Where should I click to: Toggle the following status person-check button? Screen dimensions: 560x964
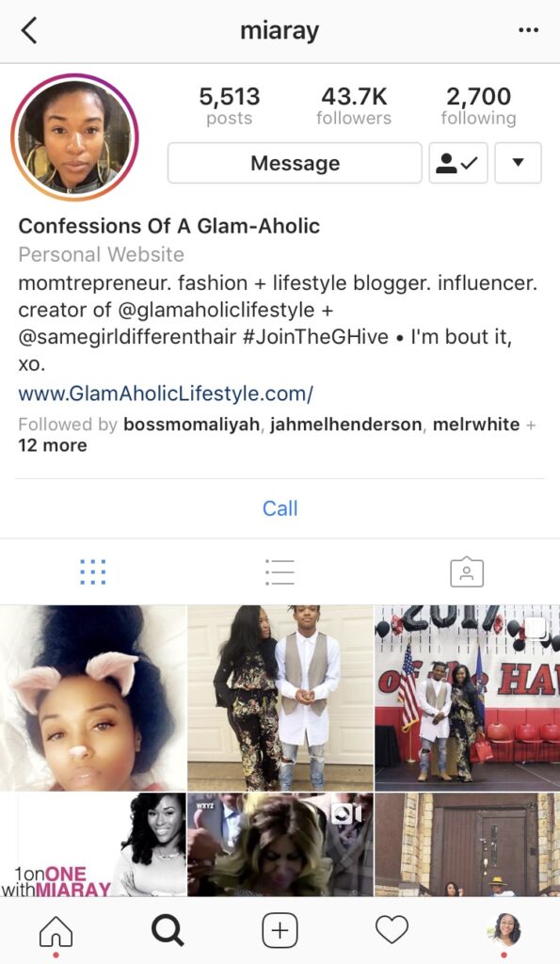[x=458, y=163]
